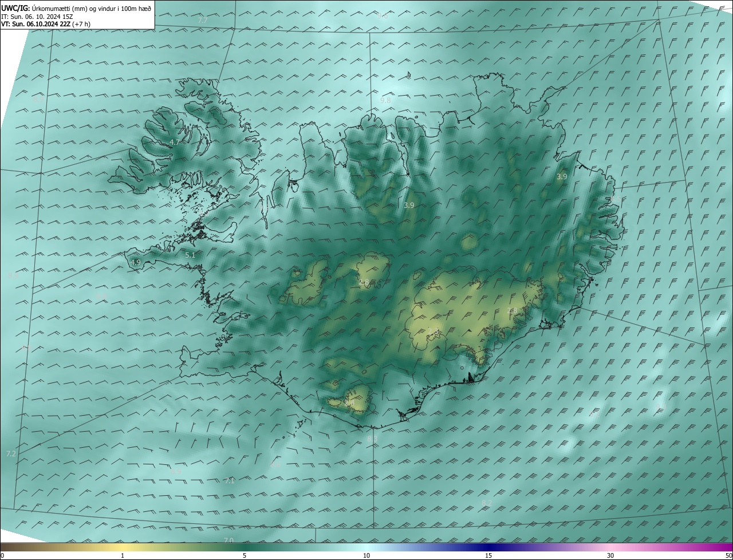Click the bold 'UWC/IG:' header label
This screenshot has height=560, width=733.
click(x=15, y=9)
